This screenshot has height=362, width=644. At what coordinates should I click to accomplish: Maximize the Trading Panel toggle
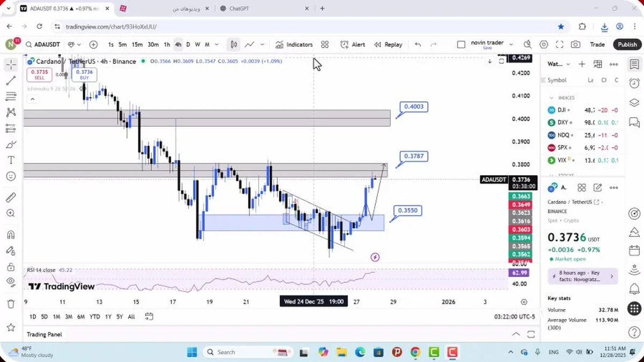[x=531, y=334]
